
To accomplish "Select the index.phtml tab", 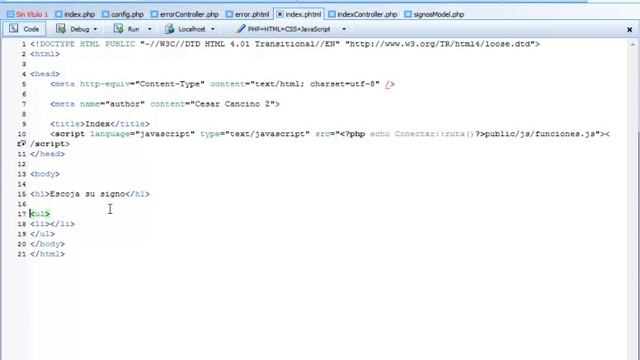I will pos(299,14).
